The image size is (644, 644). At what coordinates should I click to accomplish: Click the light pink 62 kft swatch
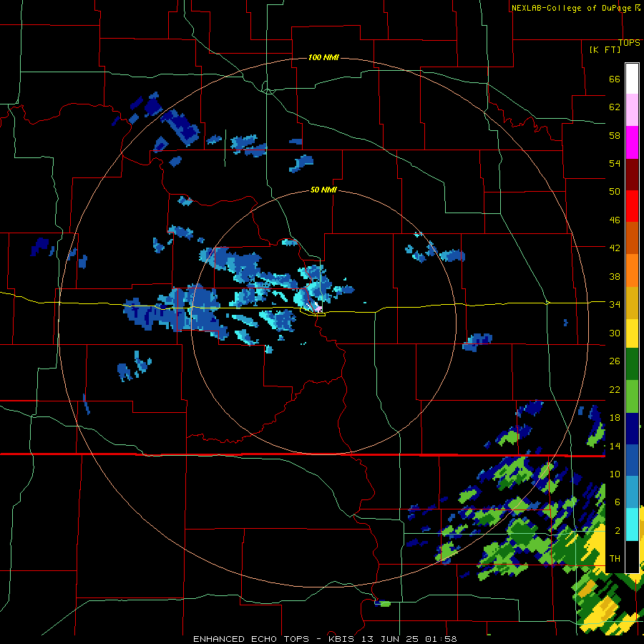click(x=632, y=110)
